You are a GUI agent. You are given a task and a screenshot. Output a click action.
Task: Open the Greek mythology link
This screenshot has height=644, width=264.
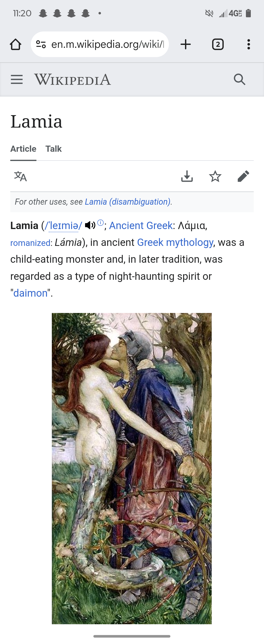(x=175, y=242)
